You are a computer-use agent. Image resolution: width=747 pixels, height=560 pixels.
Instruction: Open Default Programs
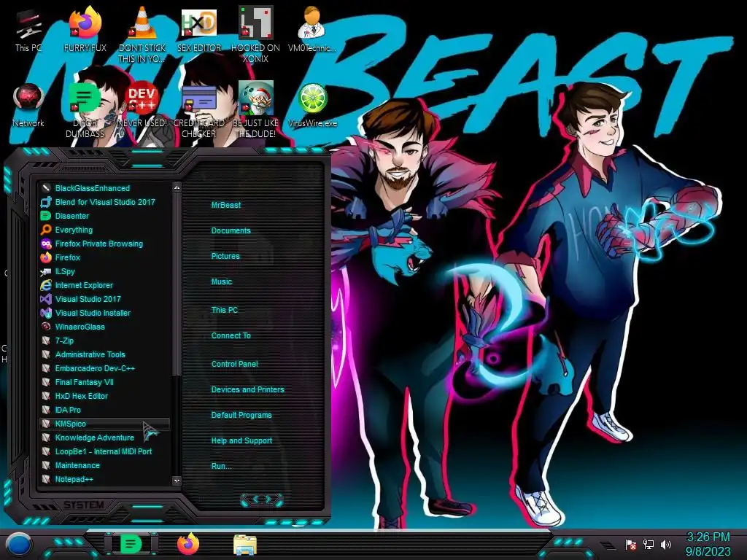[x=241, y=415]
